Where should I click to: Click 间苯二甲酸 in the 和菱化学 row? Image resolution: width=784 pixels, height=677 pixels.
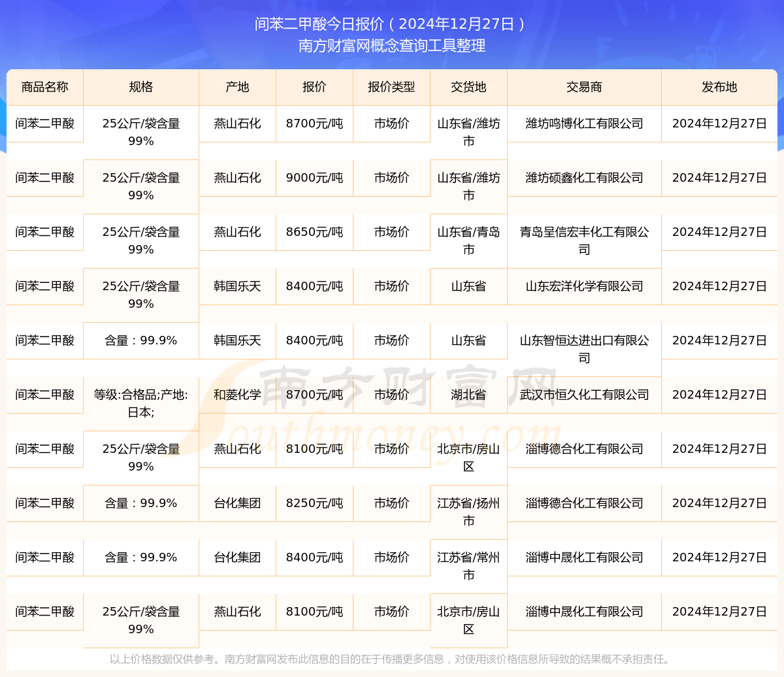(x=45, y=395)
